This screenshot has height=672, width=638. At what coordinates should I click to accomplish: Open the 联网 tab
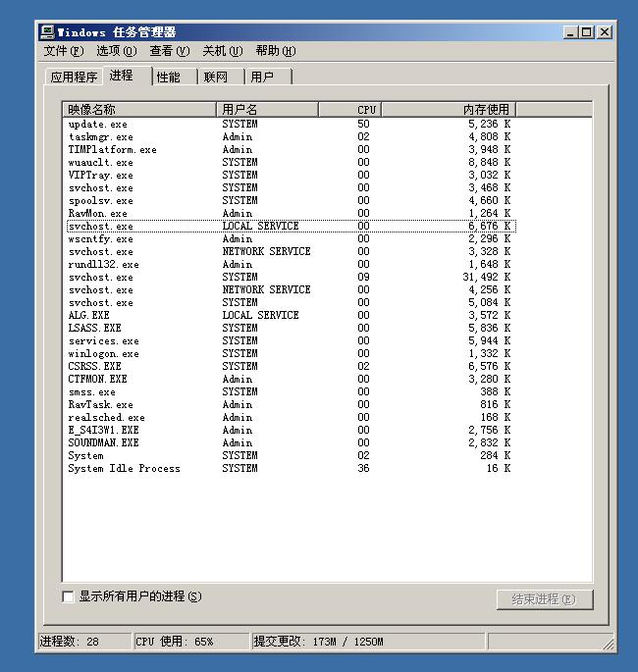coord(221,78)
